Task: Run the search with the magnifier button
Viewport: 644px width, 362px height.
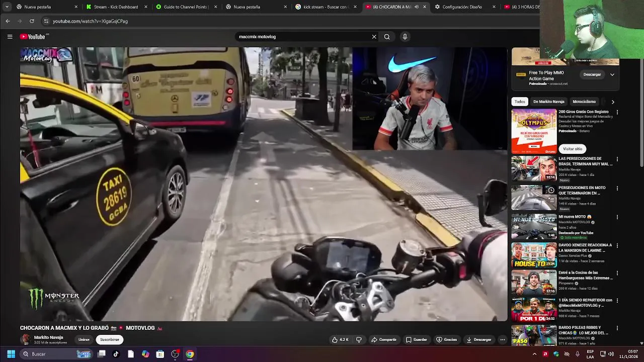Action: pos(387,37)
